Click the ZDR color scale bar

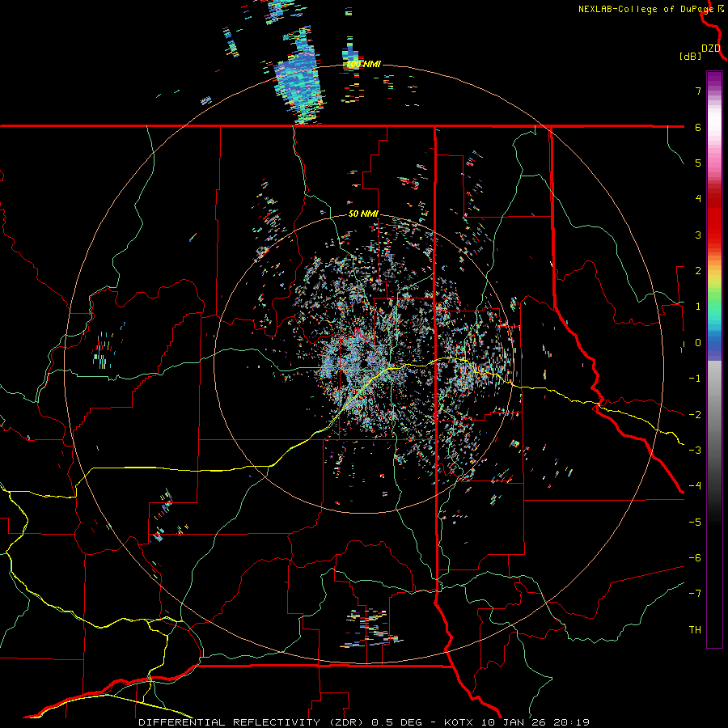(x=714, y=359)
